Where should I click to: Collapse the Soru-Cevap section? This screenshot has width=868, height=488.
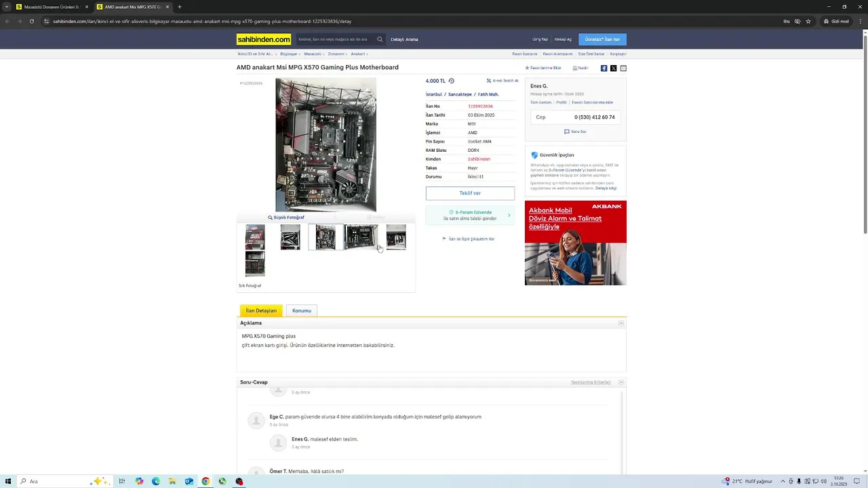coord(621,382)
